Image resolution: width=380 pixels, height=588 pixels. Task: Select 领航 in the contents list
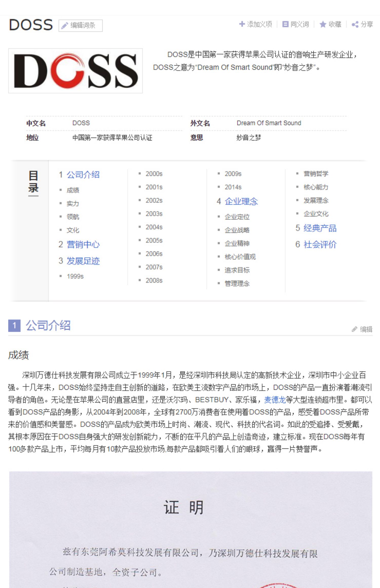click(73, 217)
